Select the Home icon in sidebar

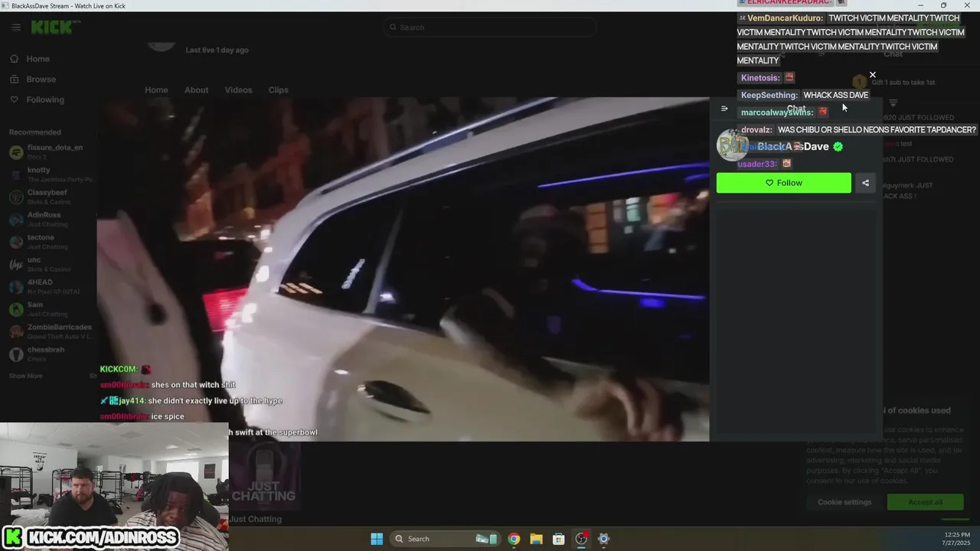tap(15, 59)
